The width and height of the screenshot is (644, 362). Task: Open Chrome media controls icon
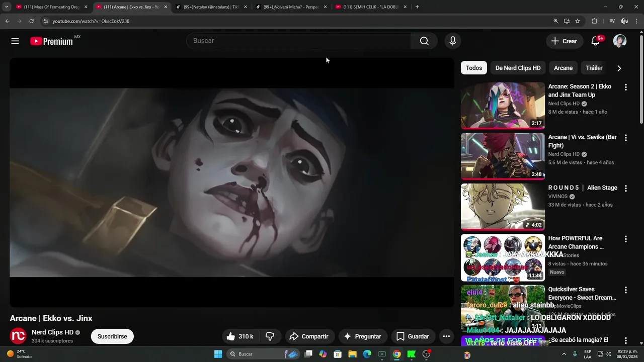(612, 21)
